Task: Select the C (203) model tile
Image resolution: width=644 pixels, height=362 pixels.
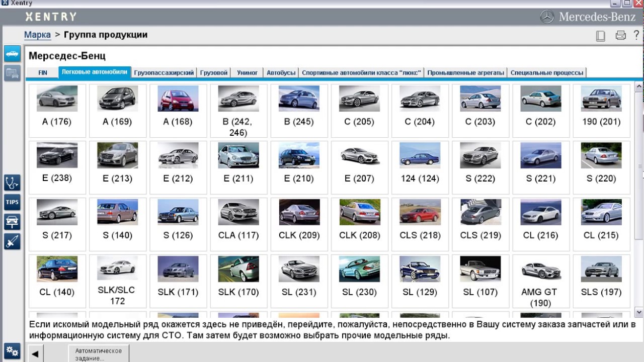Action: tap(480, 111)
